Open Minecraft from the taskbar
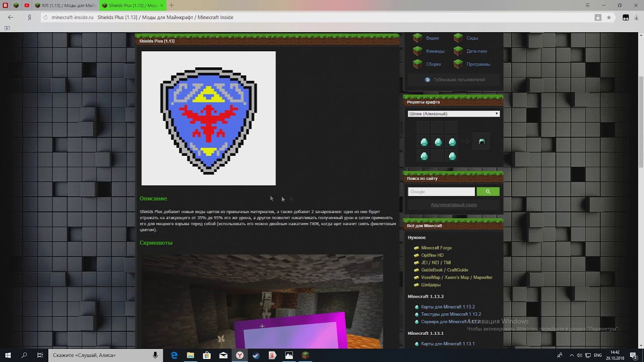This screenshot has width=644, height=362. [305, 355]
